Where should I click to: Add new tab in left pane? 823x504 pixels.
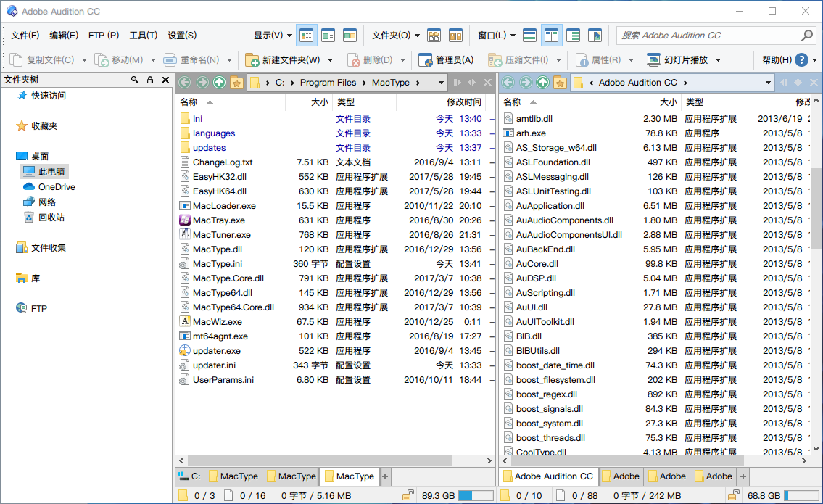[x=385, y=476]
